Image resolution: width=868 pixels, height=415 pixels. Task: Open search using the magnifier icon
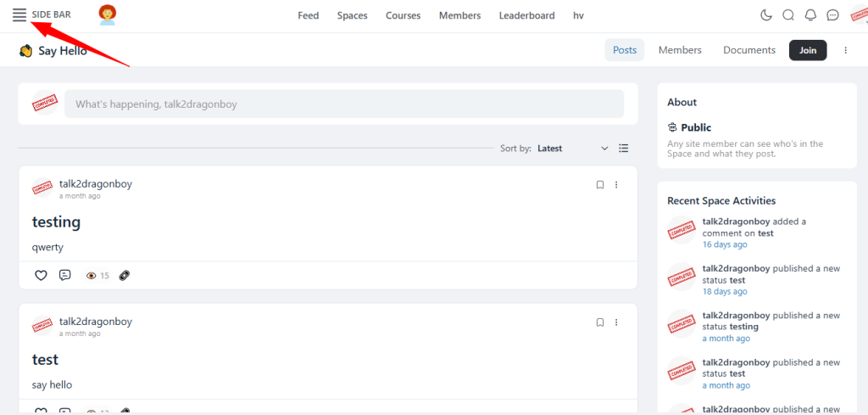coord(788,15)
